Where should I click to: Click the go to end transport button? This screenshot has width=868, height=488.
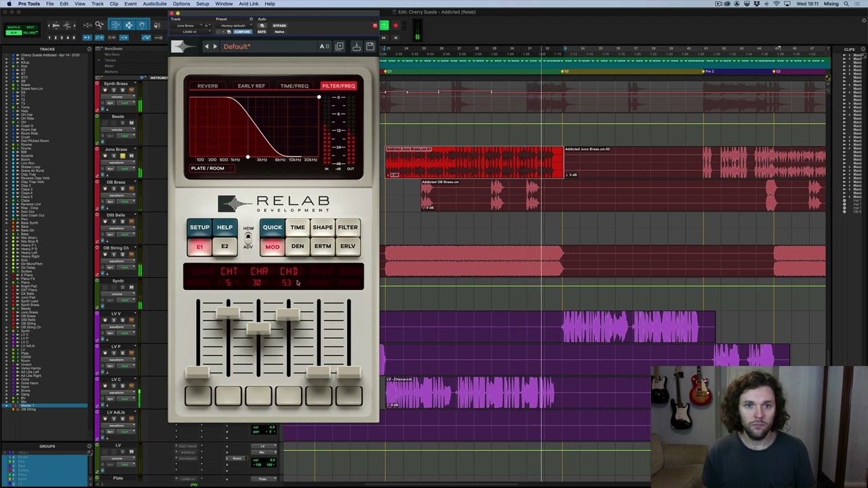point(395,38)
